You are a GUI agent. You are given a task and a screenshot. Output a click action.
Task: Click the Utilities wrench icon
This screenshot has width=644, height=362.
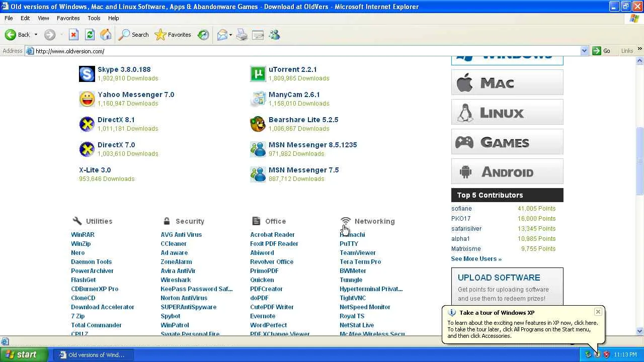point(77,221)
